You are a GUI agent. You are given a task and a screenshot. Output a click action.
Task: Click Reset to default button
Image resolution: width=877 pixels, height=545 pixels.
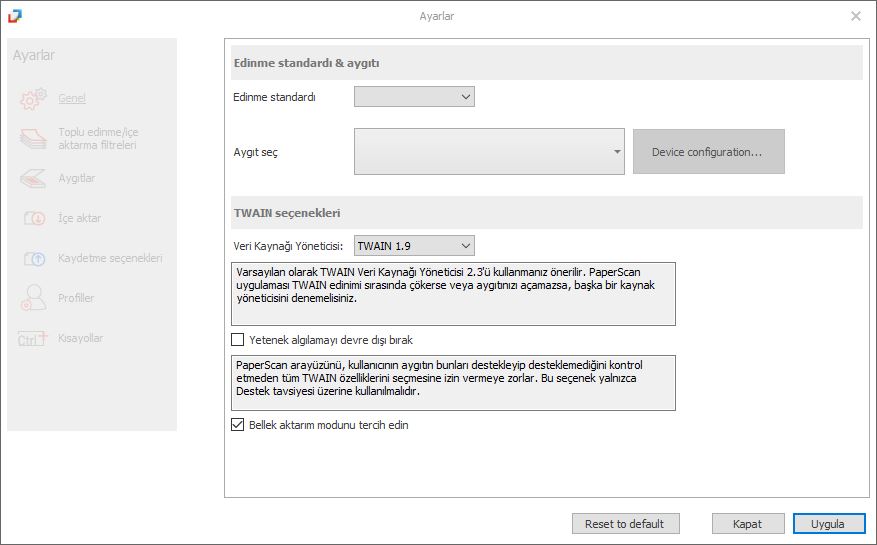tap(625, 524)
